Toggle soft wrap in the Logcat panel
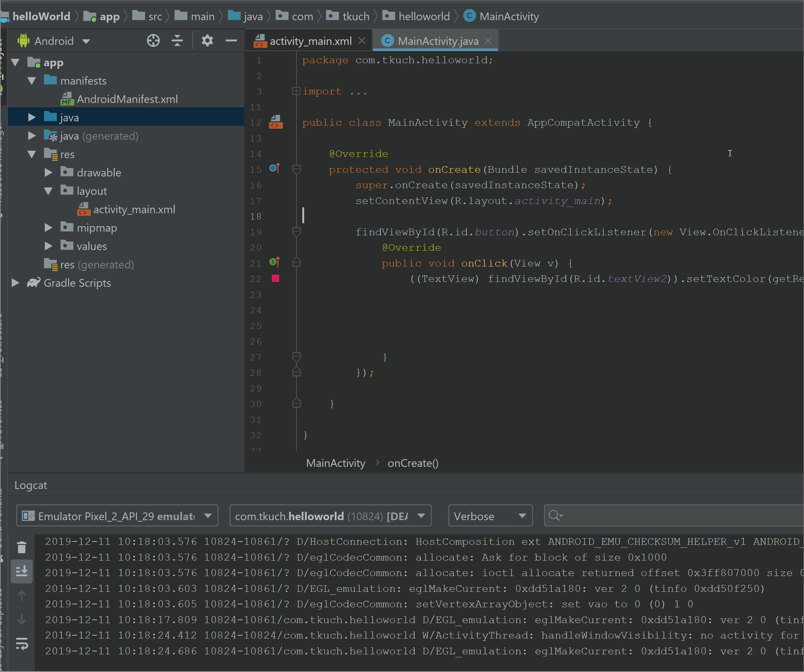Image resolution: width=804 pixels, height=672 pixels. pyautogui.click(x=21, y=644)
